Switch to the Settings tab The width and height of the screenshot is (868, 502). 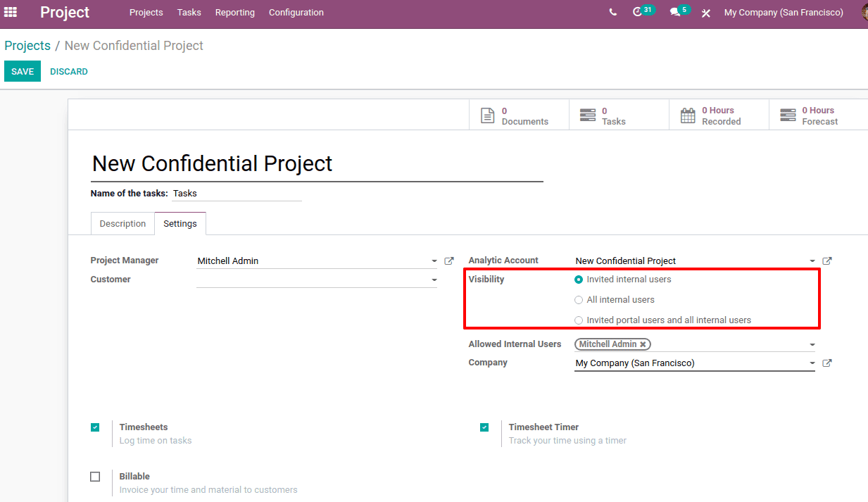click(x=180, y=223)
